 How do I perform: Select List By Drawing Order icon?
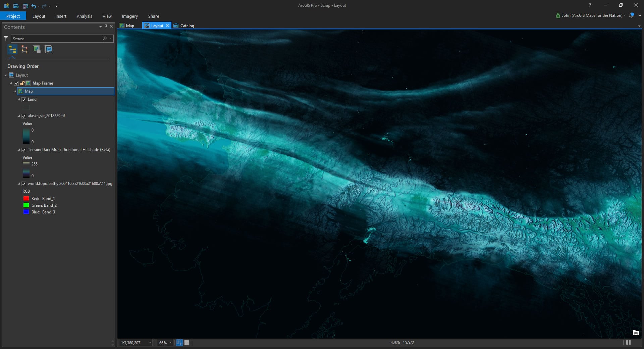click(x=12, y=50)
